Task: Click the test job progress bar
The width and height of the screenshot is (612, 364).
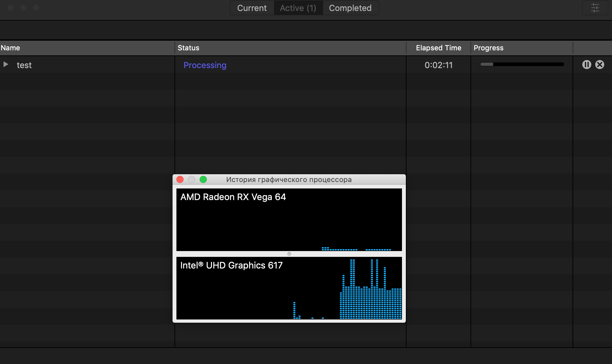Action: [x=522, y=65]
